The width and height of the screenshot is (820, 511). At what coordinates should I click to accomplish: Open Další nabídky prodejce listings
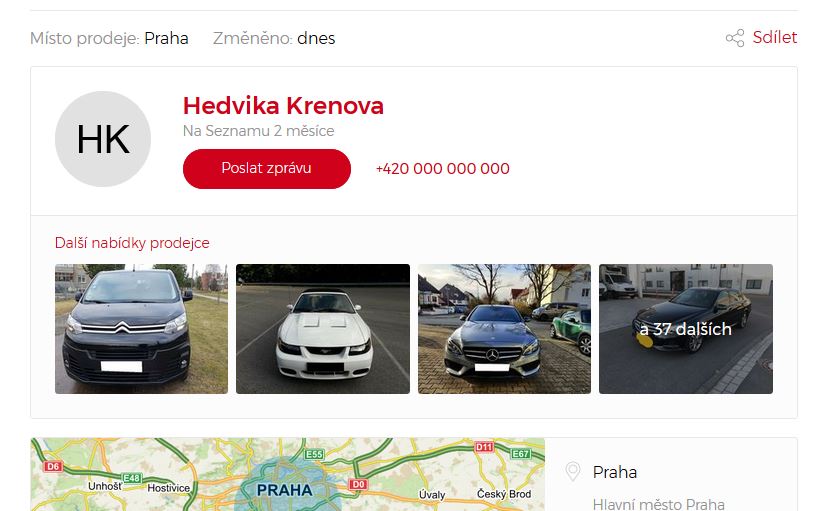(x=132, y=243)
